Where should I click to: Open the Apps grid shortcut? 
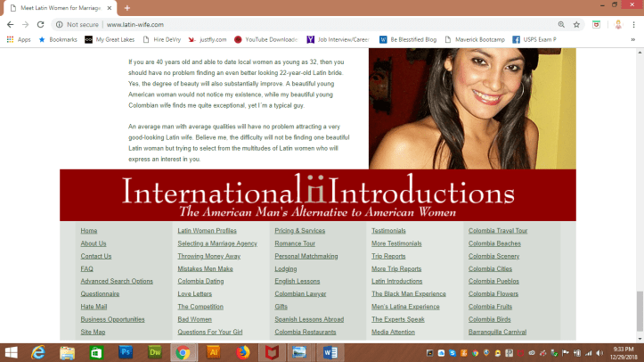click(19, 39)
